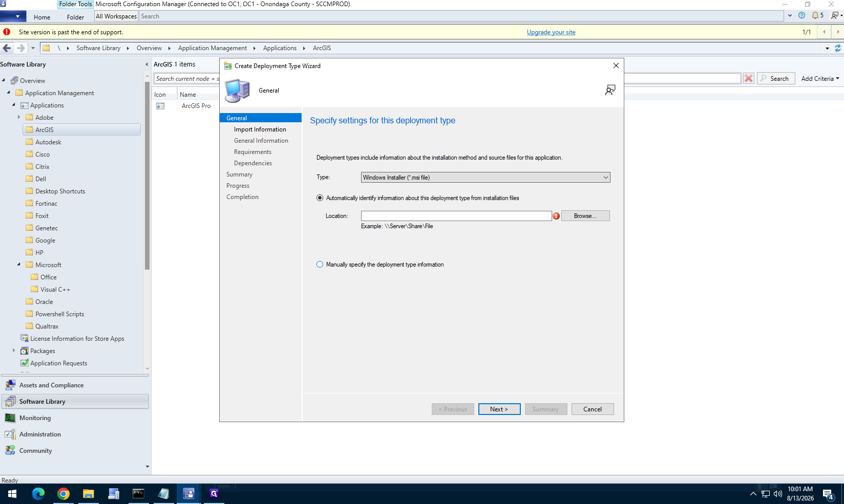
Task: Click the red warning icon beside Location
Action: point(556,216)
